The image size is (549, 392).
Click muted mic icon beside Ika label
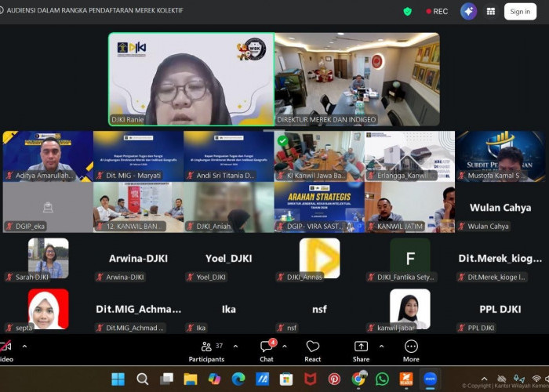coord(190,328)
